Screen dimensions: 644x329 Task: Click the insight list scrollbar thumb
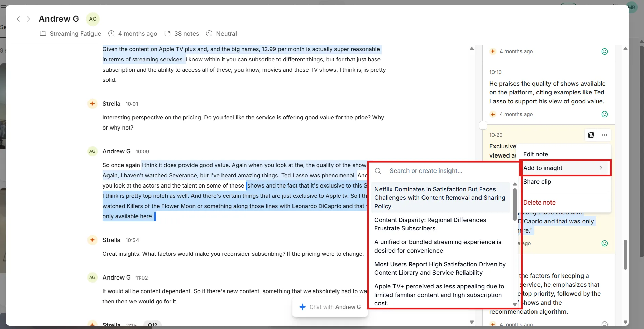(515, 204)
